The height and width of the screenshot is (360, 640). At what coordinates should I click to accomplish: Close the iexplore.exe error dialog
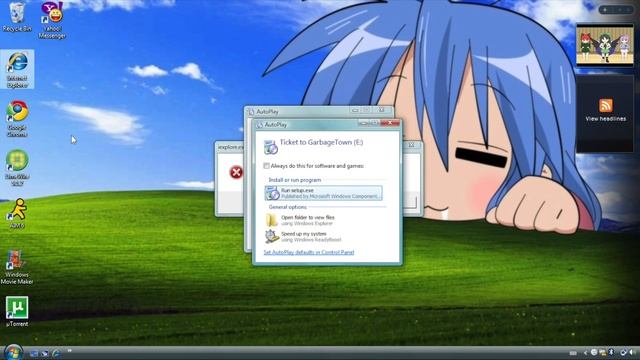[x=411, y=145]
